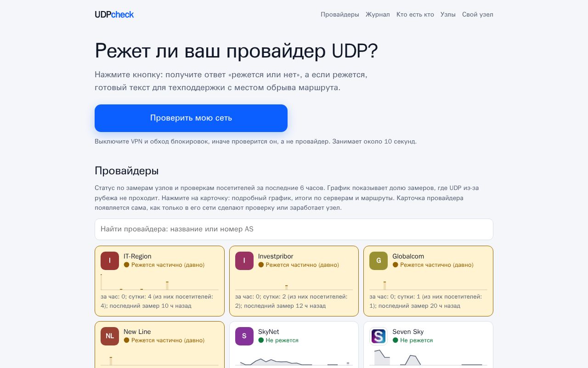Click the New Line status dot
Viewport: 588px width, 368px height.
click(127, 340)
